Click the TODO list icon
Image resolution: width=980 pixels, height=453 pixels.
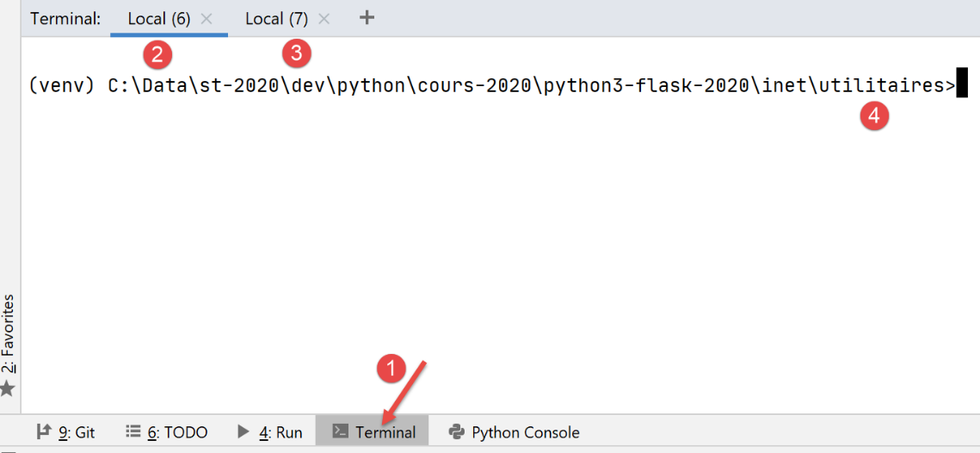[x=133, y=431]
